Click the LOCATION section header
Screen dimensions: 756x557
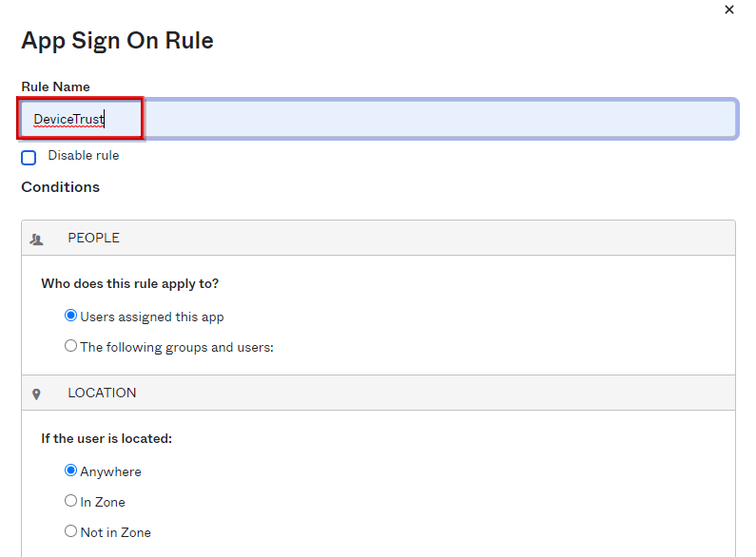pos(102,393)
